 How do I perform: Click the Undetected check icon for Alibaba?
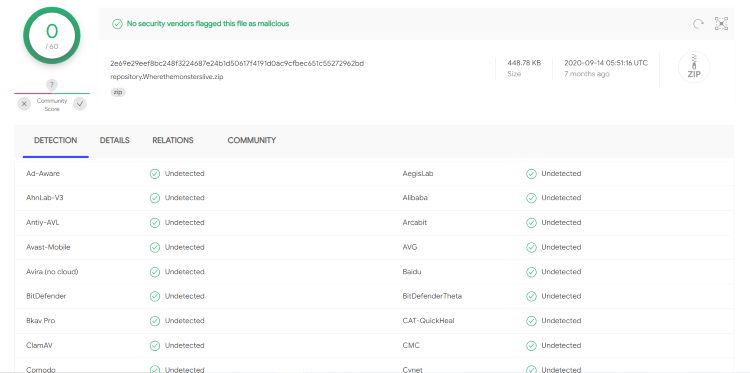(531, 198)
